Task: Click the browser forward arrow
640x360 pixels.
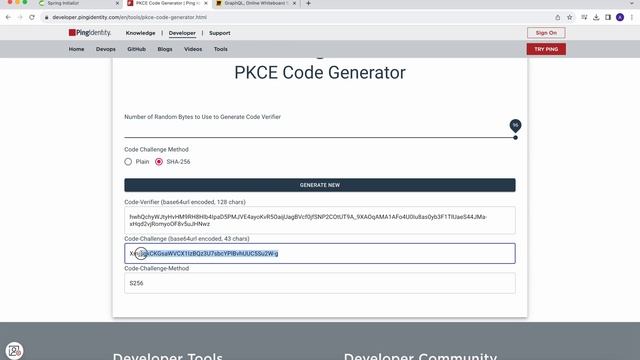Action: click(x=20, y=18)
